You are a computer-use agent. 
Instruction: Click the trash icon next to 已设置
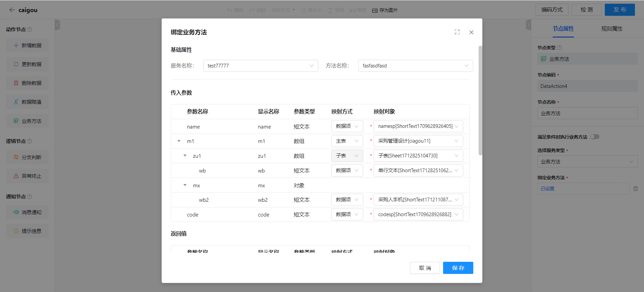[635, 189]
